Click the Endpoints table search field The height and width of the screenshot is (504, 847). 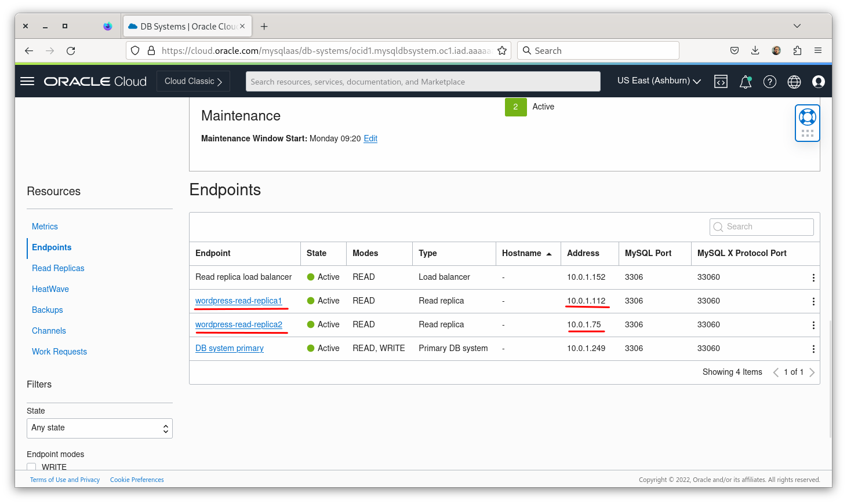click(x=761, y=227)
